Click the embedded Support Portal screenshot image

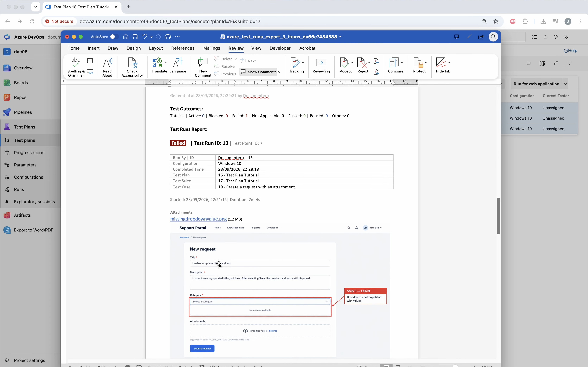click(280, 290)
